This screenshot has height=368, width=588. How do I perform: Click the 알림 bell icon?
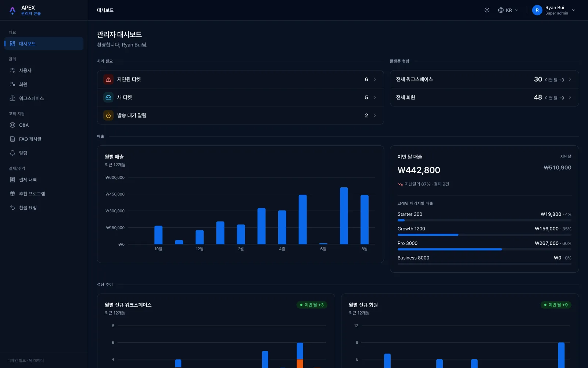[12, 153]
